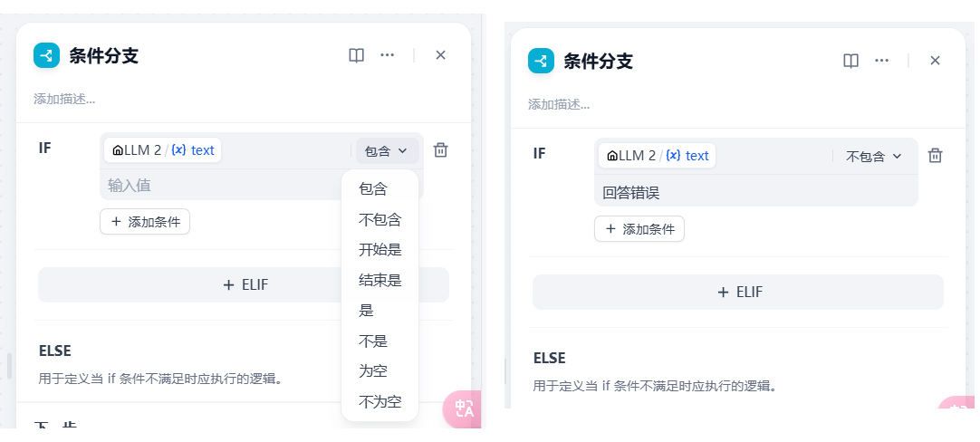Open ellipsis menu in right panel
Screen dimensions: 980x442
click(x=881, y=61)
